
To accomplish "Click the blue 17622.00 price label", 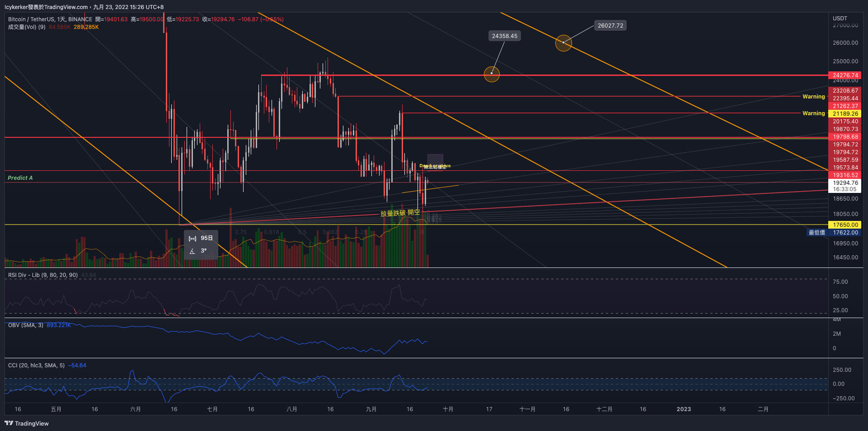I will 845,233.
